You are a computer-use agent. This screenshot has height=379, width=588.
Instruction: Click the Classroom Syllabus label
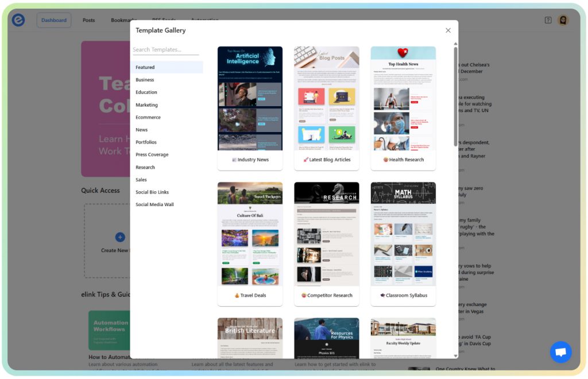coord(404,295)
